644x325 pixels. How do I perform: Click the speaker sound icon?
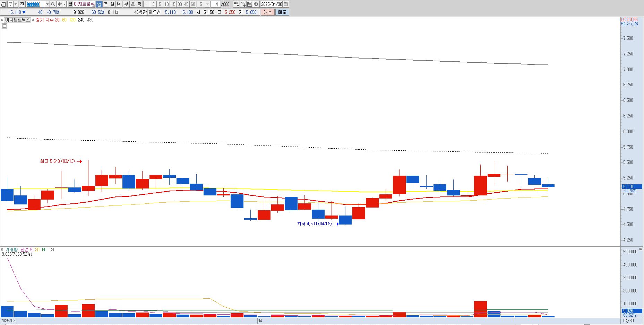click(60, 4)
